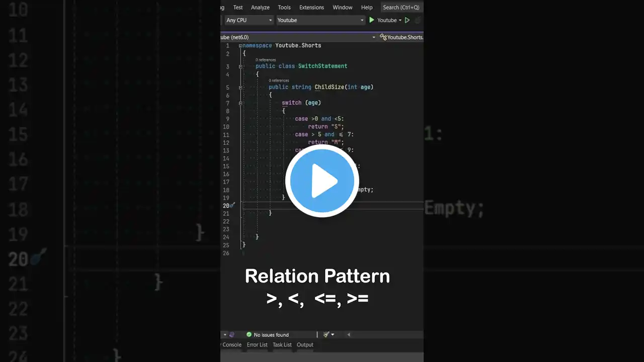Open the Test menu
This screenshot has width=644, height=362.
click(238, 8)
